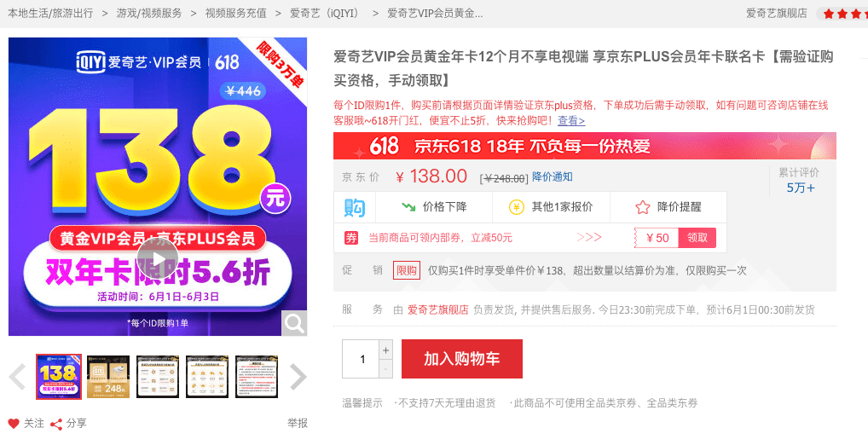Click the blue 购 shopping assistant icon
Screen dimensions: 868x445
pos(355,207)
